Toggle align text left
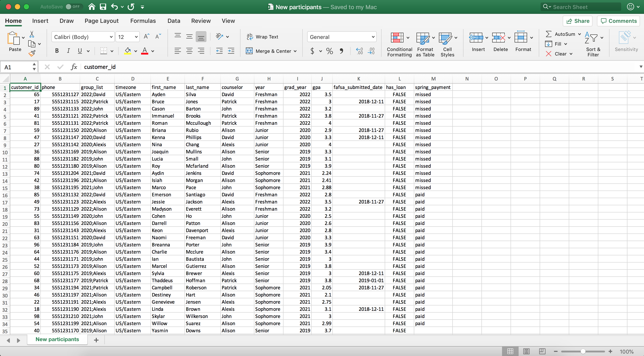 [178, 51]
